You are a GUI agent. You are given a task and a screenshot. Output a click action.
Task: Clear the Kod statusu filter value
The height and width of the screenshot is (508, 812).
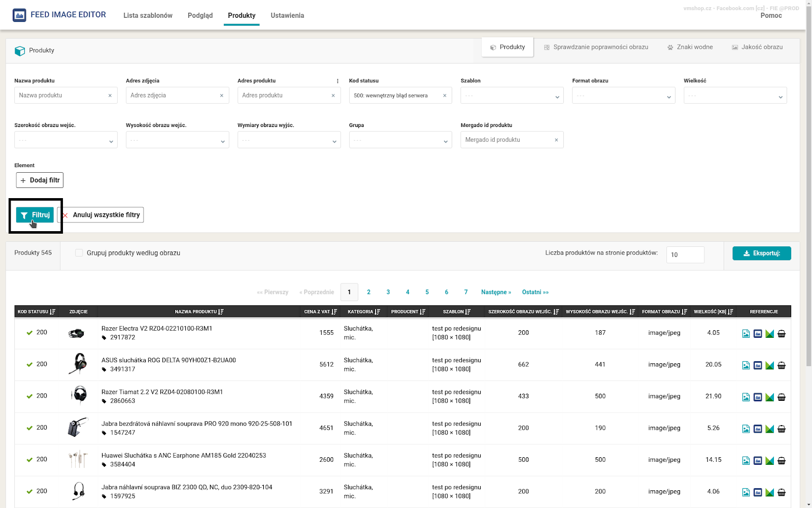[445, 96]
